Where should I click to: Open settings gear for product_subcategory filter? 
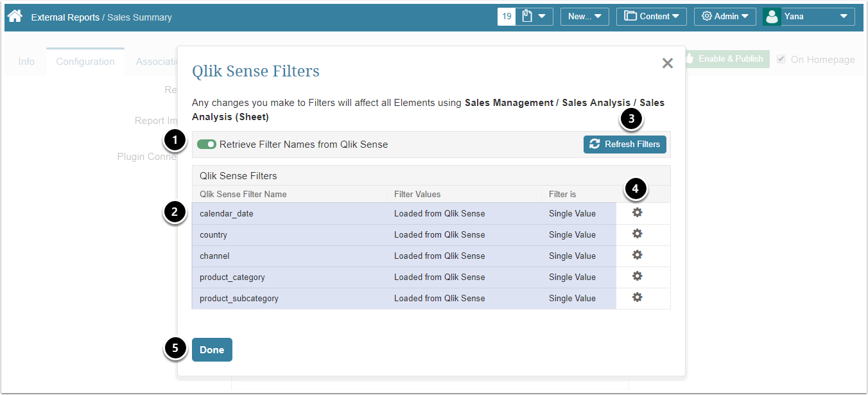pyautogui.click(x=637, y=297)
